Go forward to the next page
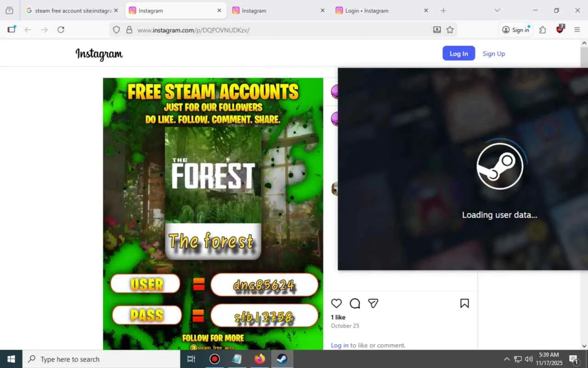The image size is (588, 368). pos(44,30)
